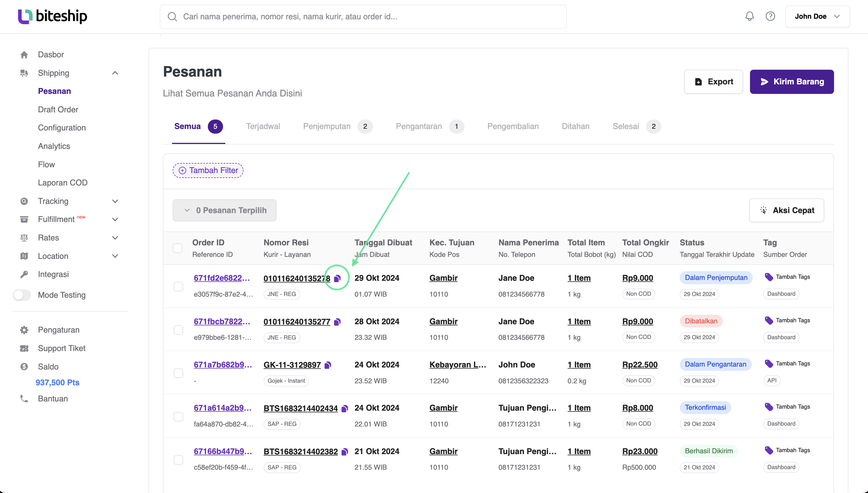Expand the Rates menu chevron
The height and width of the screenshot is (493, 868).
115,238
